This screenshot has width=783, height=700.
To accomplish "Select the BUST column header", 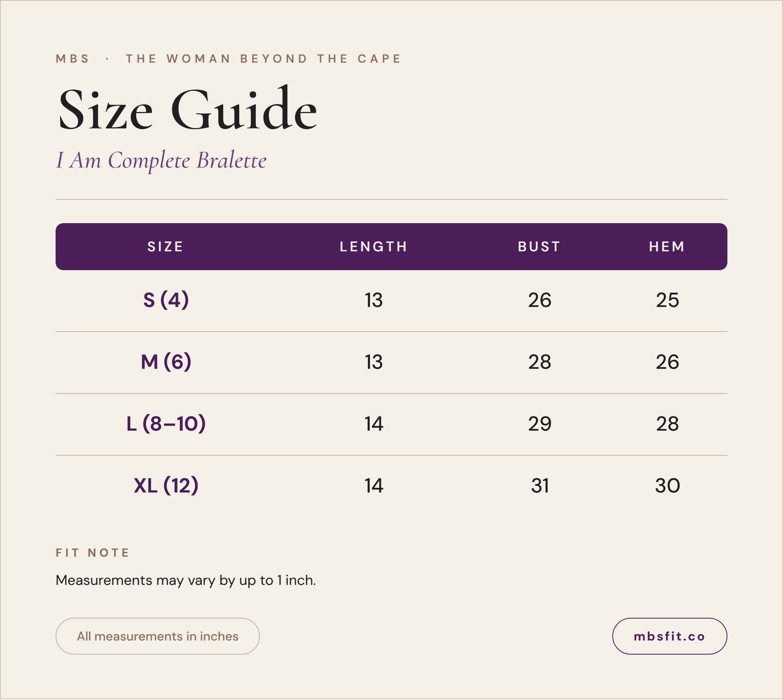I will [539, 247].
